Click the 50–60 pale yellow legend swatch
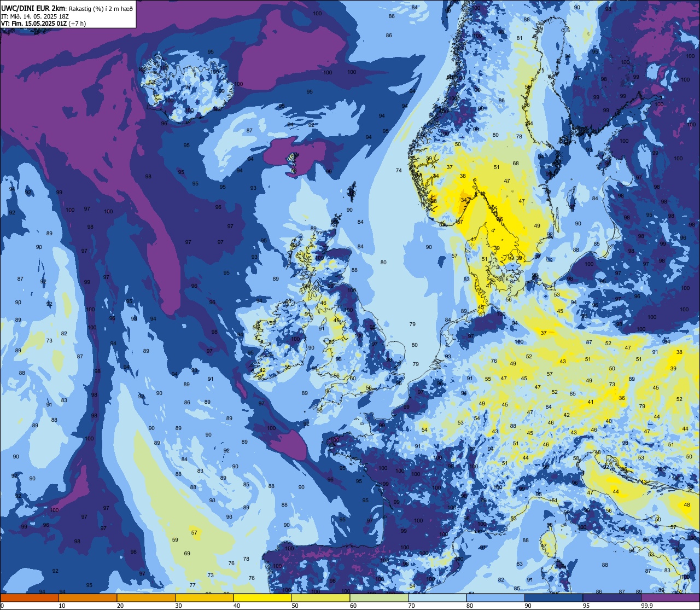Screen dimensions: 700x610 click(320, 597)
